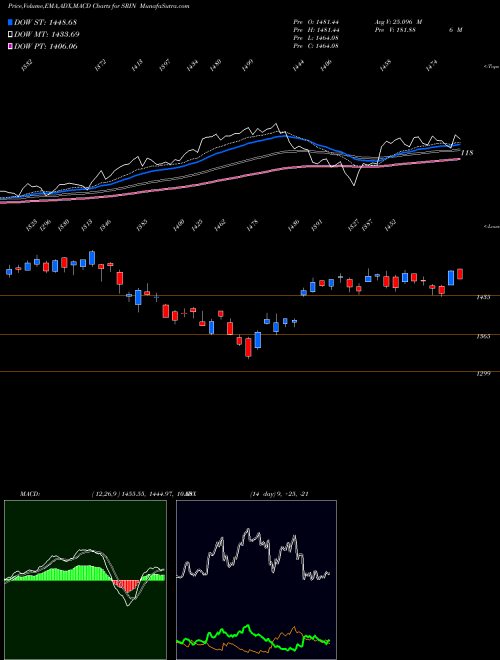
Task: Click the white DOW MT legend swatch
Action: 11,35
